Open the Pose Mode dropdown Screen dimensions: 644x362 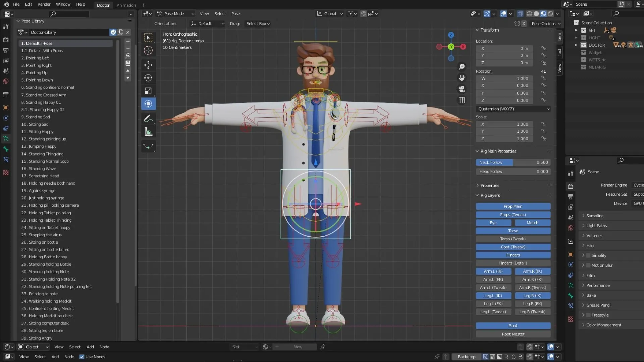pos(175,14)
